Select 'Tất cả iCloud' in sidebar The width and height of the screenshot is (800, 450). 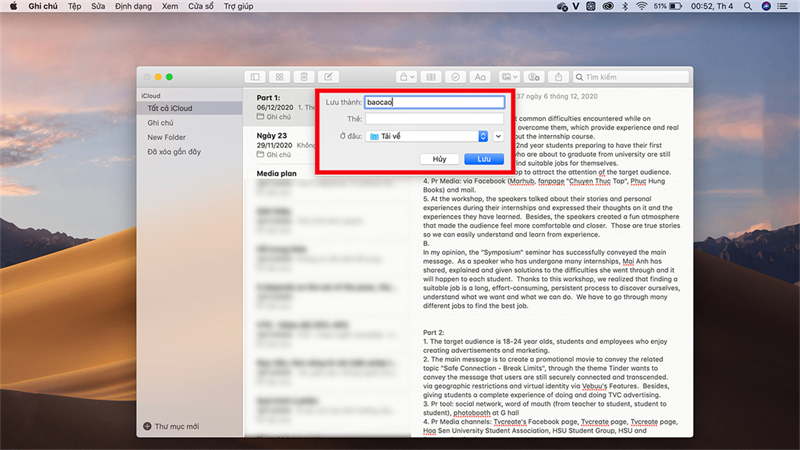click(171, 108)
